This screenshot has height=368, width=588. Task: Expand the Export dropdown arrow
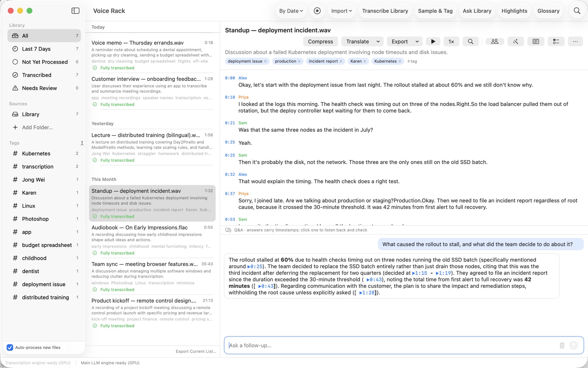pyautogui.click(x=417, y=42)
